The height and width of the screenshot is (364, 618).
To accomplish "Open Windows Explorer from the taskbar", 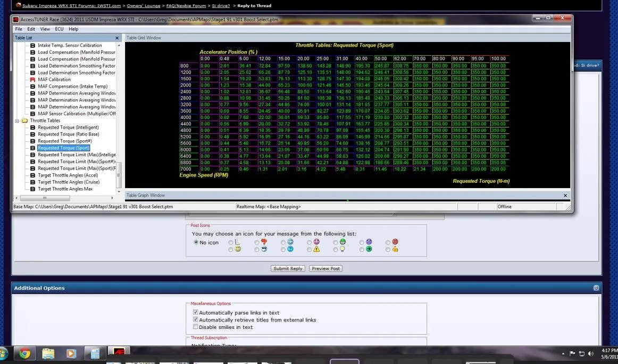I will click(x=48, y=353).
